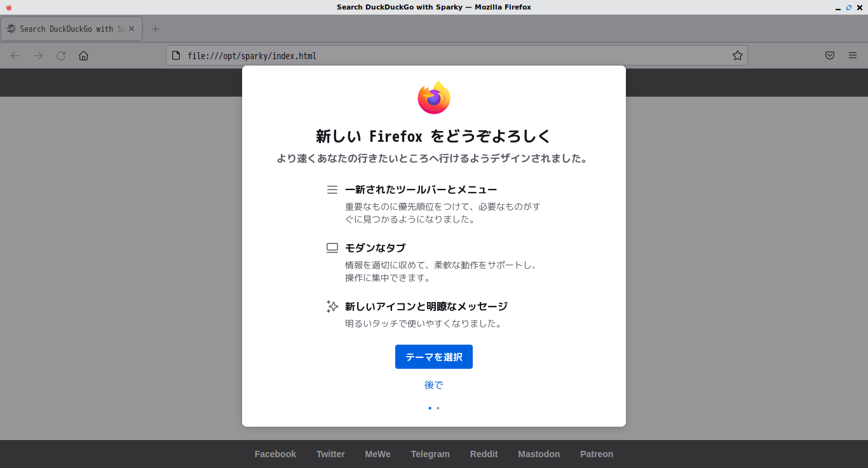Reload the current page
Viewport: 868px width, 468px height.
[x=61, y=56]
